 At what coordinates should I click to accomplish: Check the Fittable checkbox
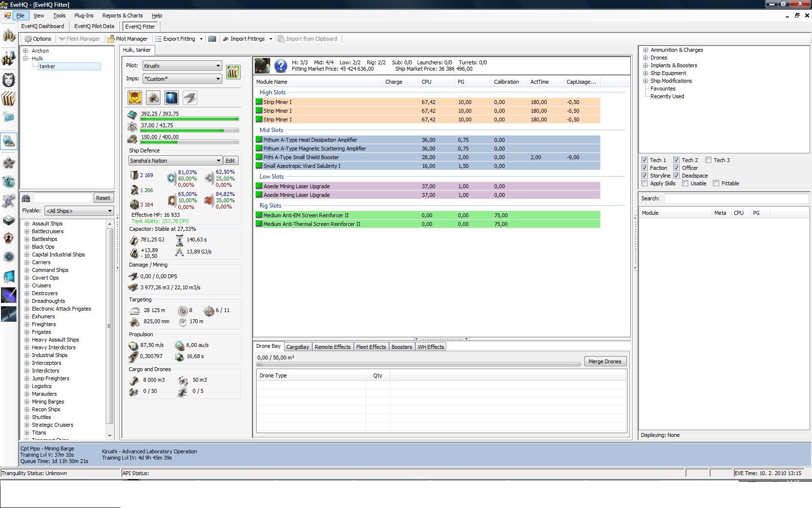coord(716,183)
